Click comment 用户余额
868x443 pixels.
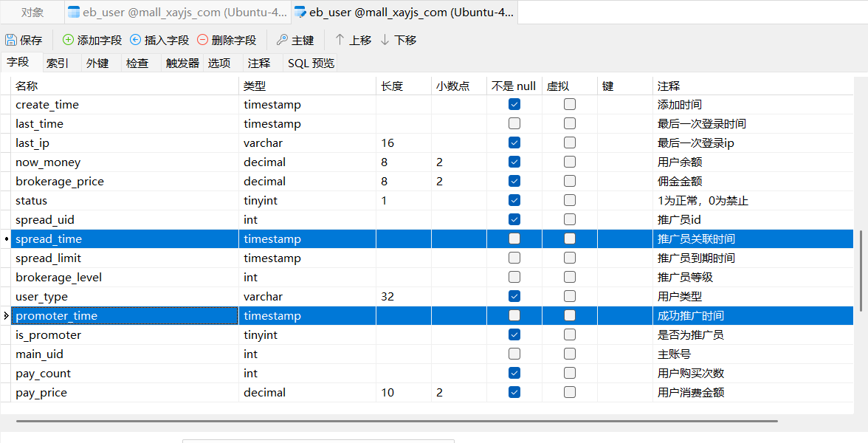680,162
